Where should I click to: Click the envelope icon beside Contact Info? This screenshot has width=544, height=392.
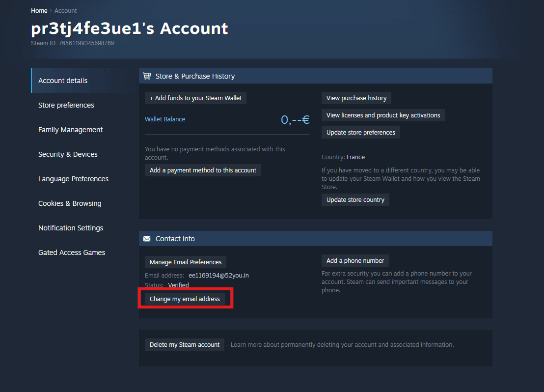[x=147, y=239]
